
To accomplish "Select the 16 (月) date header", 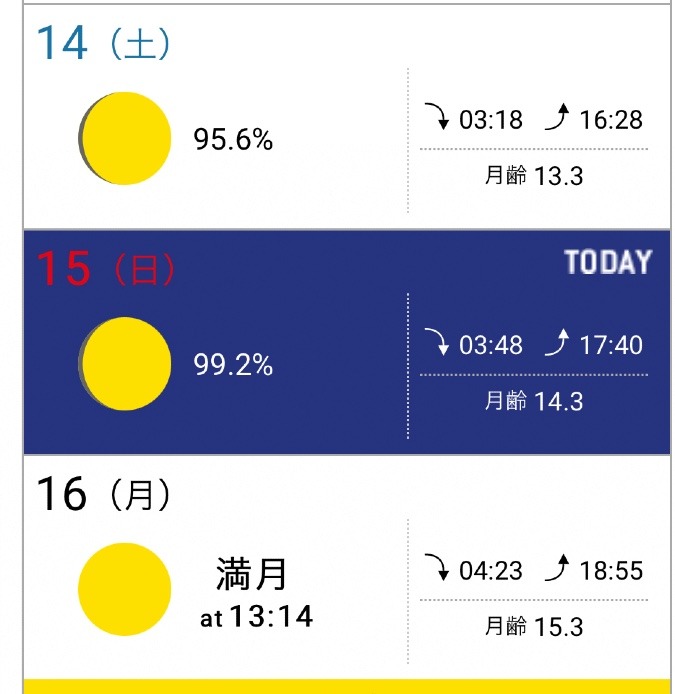I will (x=103, y=494).
